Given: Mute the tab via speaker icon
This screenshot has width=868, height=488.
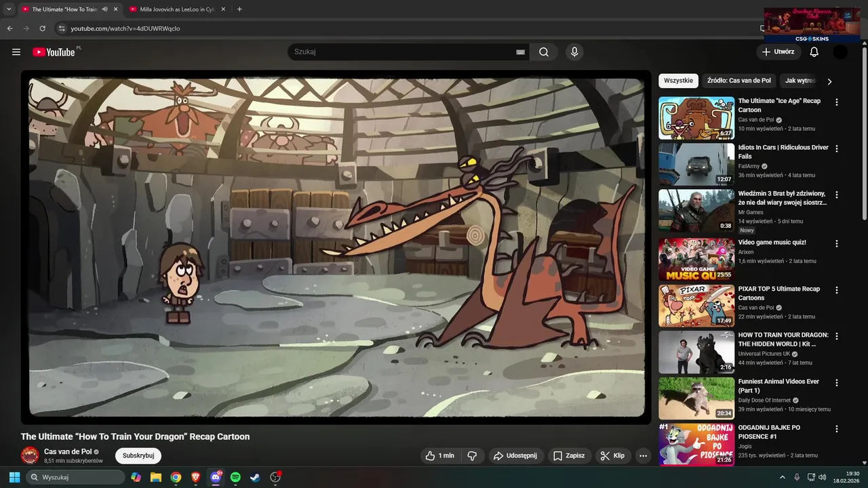Looking at the screenshot, I should (x=104, y=9).
